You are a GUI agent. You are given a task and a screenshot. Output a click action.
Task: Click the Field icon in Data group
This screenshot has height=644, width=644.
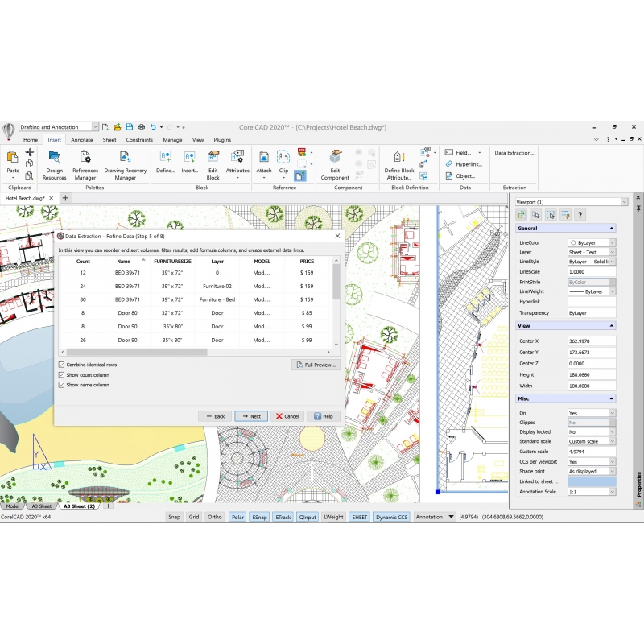[x=449, y=152]
